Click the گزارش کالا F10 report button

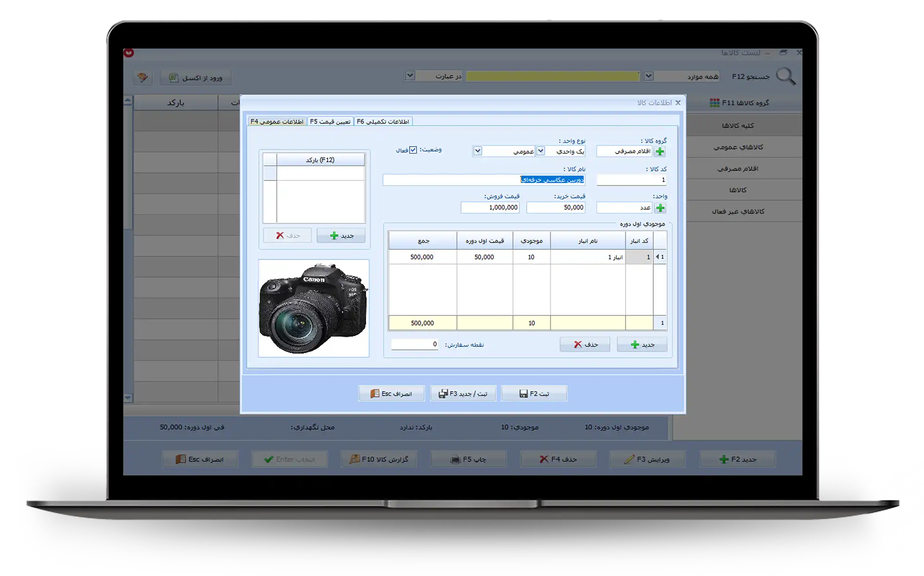[x=379, y=459]
